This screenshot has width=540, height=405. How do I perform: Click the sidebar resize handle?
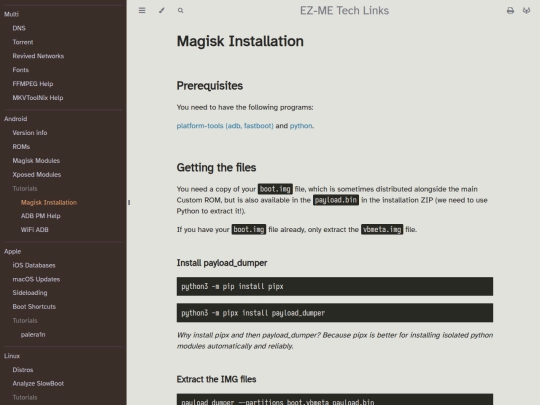(x=129, y=202)
